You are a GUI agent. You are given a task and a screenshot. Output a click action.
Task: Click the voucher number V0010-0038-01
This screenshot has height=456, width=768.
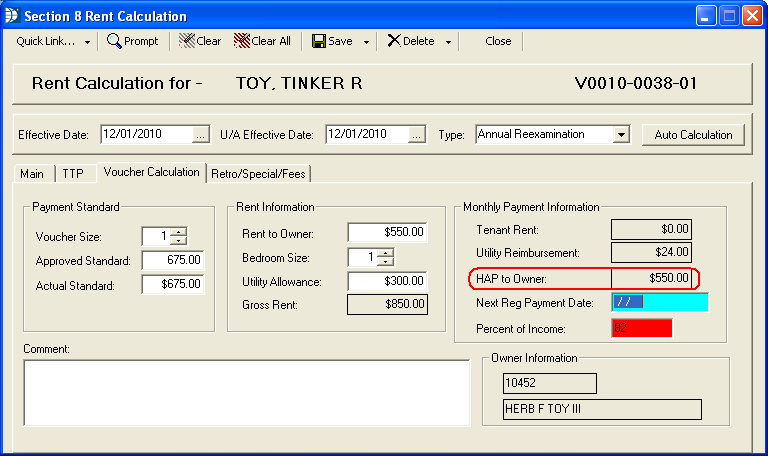pos(636,83)
